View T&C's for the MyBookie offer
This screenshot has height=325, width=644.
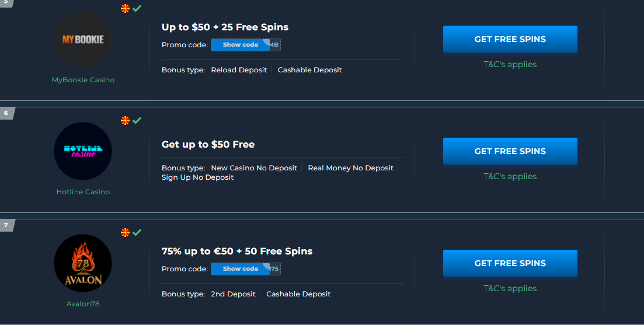click(x=510, y=64)
